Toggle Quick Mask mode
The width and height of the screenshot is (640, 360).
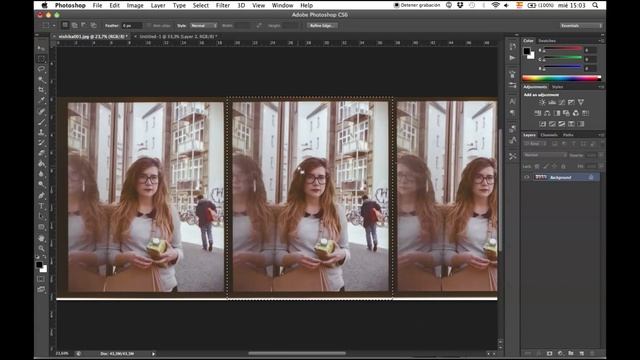point(41,279)
